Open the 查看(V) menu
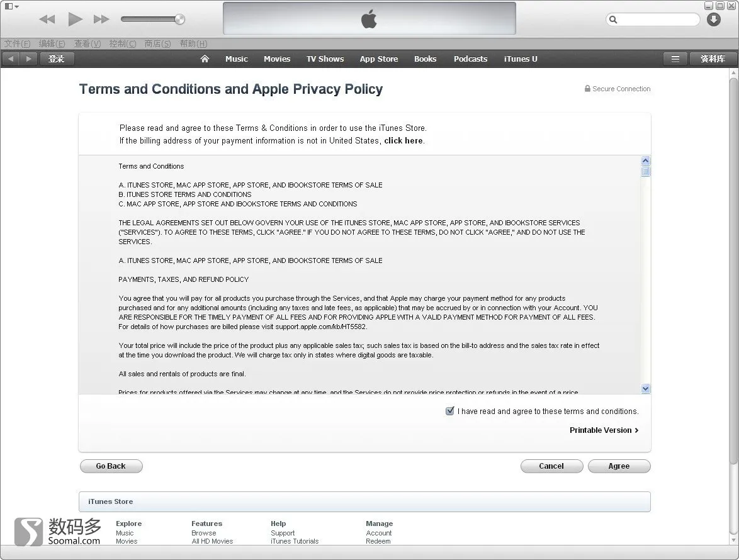The width and height of the screenshot is (739, 560). [87, 44]
